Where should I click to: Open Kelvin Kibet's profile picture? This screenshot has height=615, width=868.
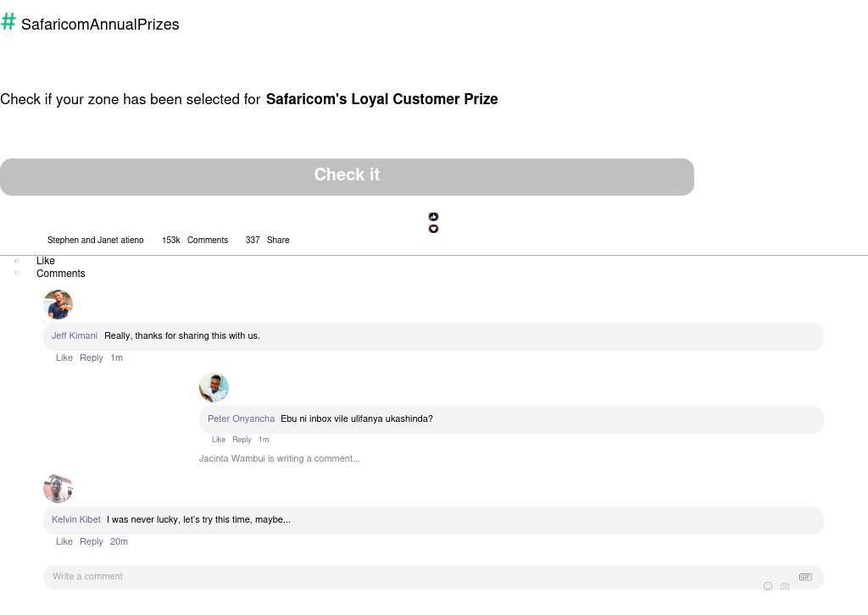58,488
